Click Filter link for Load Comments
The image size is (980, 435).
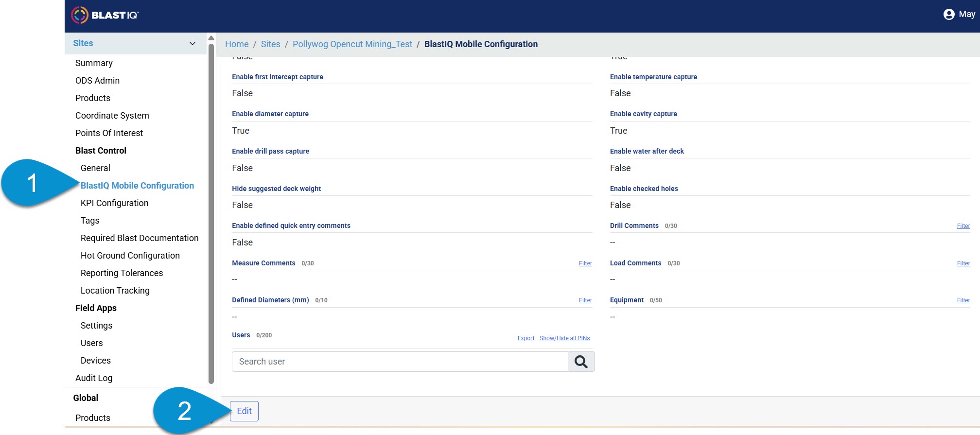coord(963,263)
